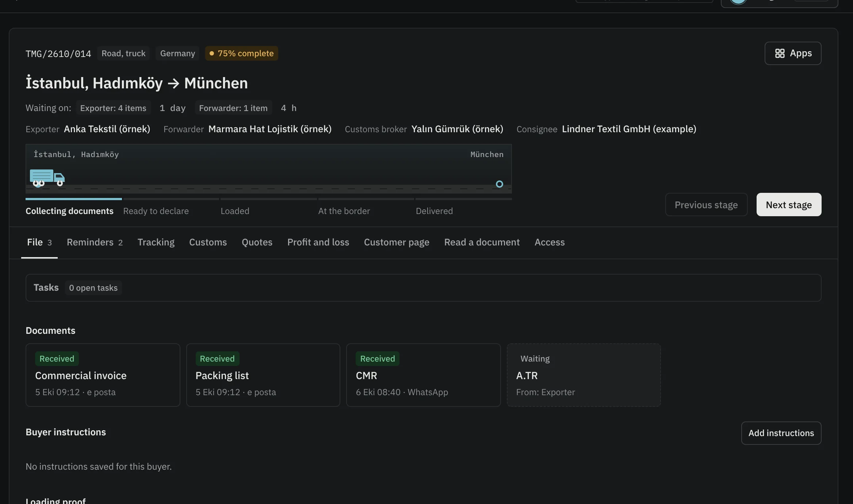Click the waiting A.TR document card

(584, 375)
